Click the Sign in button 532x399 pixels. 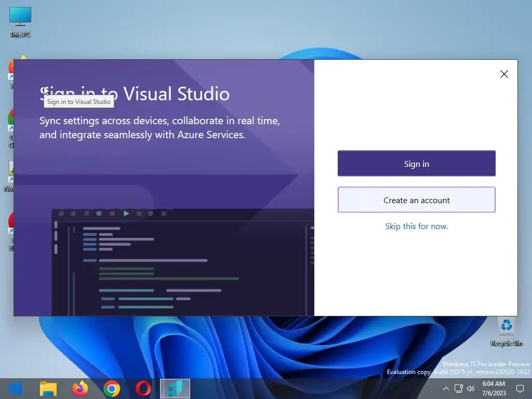pos(416,163)
